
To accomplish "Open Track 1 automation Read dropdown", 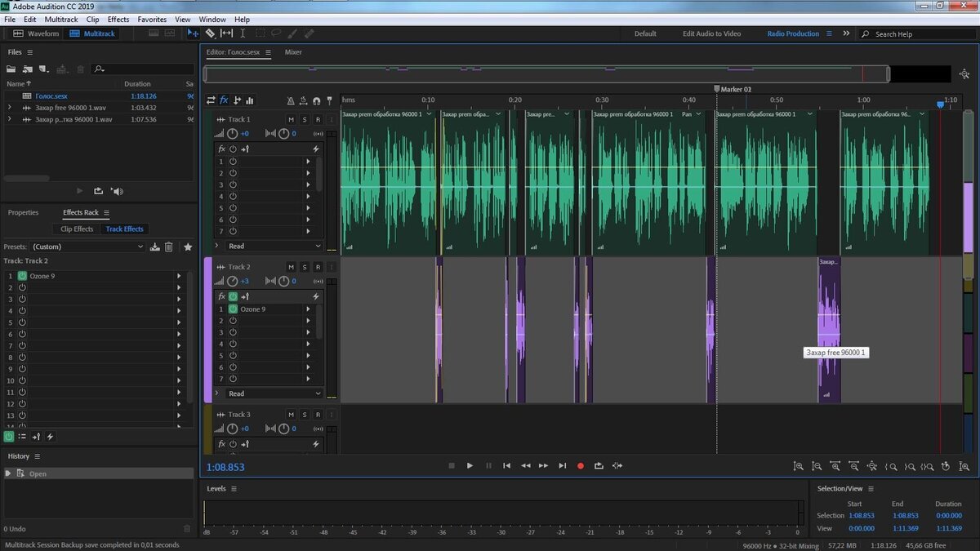I will (x=274, y=246).
